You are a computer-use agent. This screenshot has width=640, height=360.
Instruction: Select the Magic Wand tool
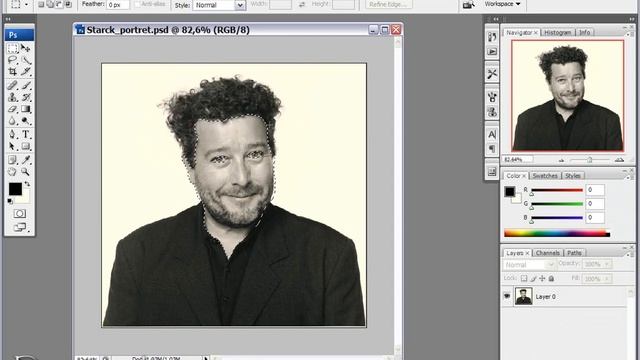coord(26,60)
